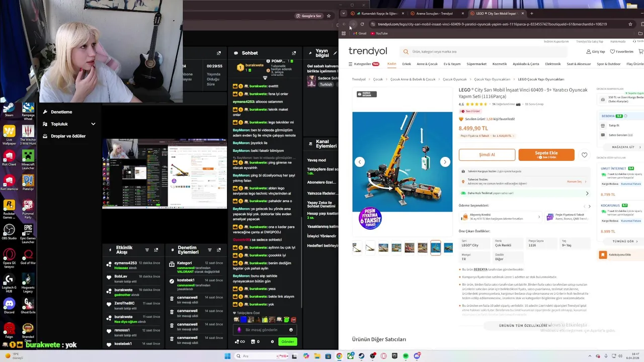Viewport: 644px width, 362px height.
Task: Open Denetleme in the Twitch sidebar
Action: tap(61, 112)
